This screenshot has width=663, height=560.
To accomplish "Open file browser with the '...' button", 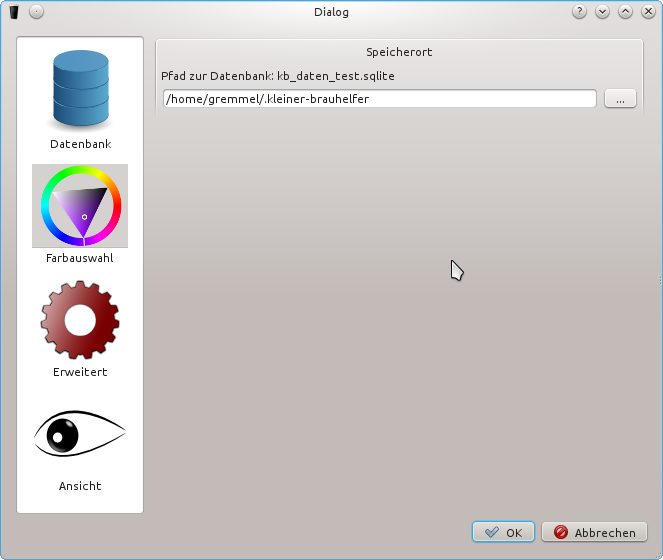I will point(620,99).
